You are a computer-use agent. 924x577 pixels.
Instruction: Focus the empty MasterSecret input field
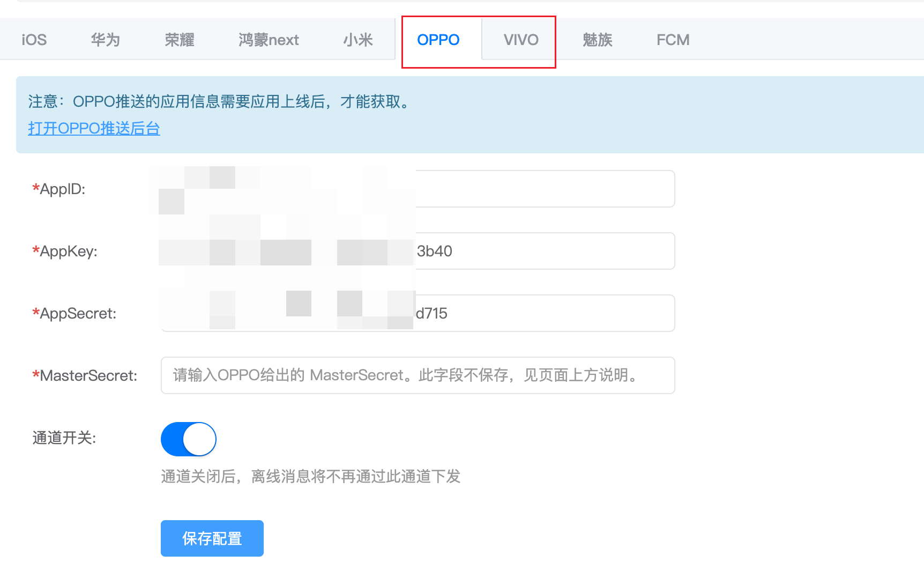pyautogui.click(x=417, y=375)
